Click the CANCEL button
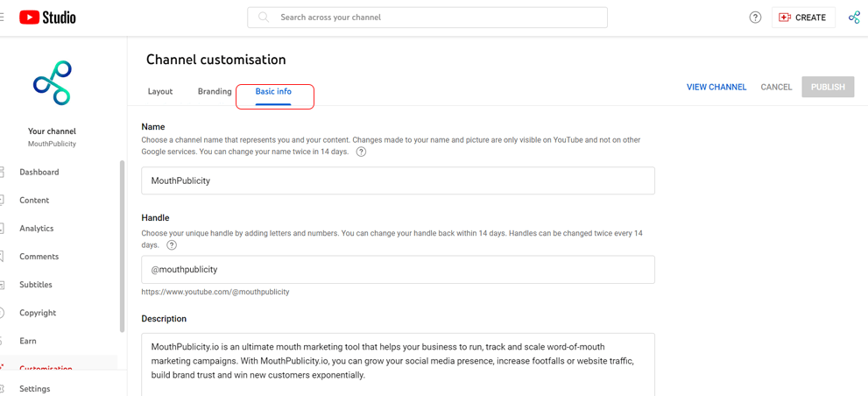 click(x=776, y=87)
